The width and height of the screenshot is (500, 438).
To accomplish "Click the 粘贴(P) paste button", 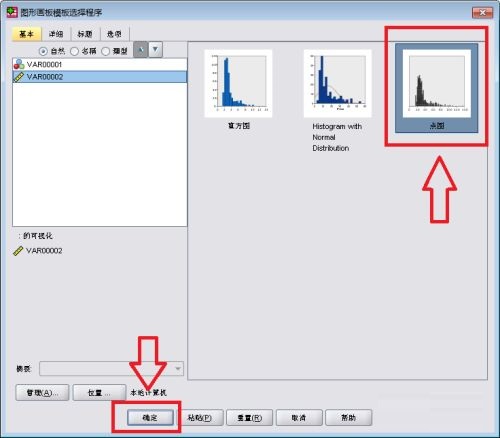I will [200, 418].
